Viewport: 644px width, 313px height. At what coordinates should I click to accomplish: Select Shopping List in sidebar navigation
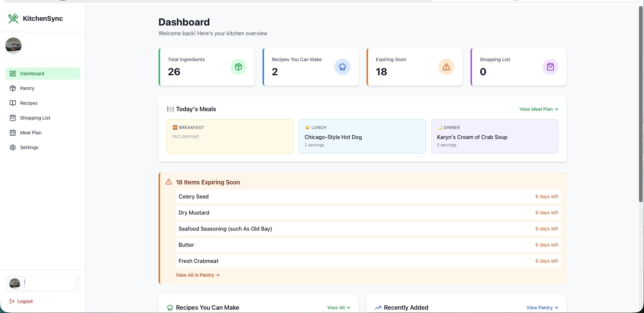point(43,118)
